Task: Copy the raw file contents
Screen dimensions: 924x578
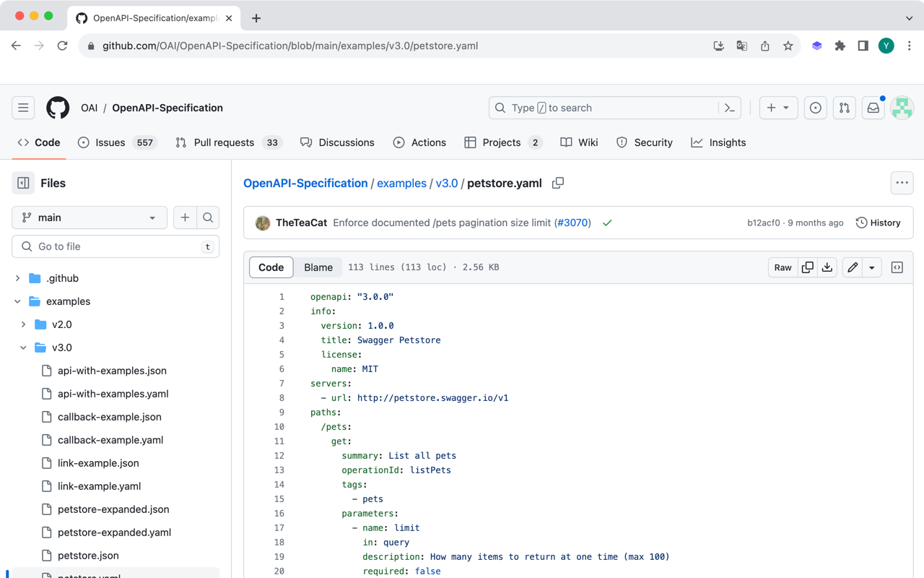Action: point(808,267)
